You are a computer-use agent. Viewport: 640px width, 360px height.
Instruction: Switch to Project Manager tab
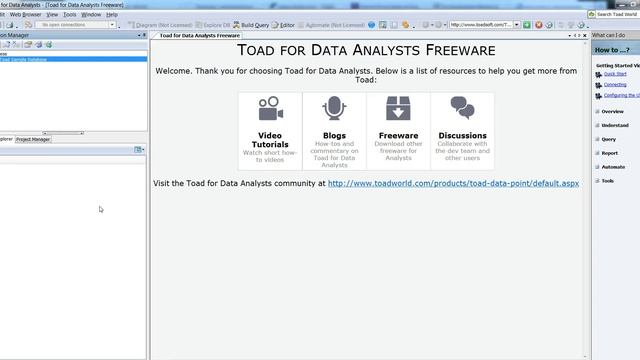33,139
